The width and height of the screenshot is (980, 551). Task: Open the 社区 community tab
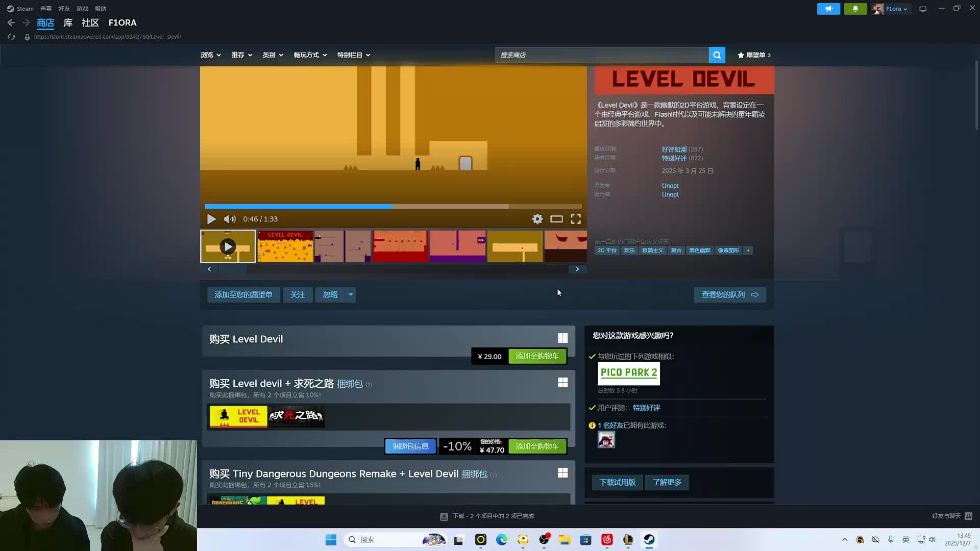pos(90,23)
